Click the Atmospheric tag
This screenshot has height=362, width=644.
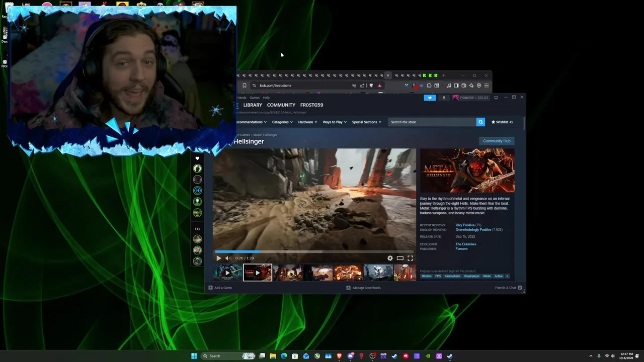click(x=452, y=276)
